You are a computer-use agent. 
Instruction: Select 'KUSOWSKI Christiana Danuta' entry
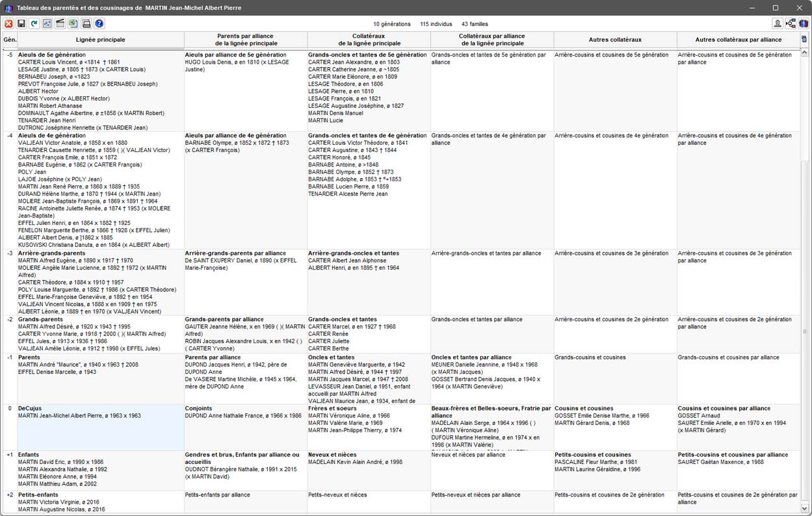pyautogui.click(x=94, y=245)
